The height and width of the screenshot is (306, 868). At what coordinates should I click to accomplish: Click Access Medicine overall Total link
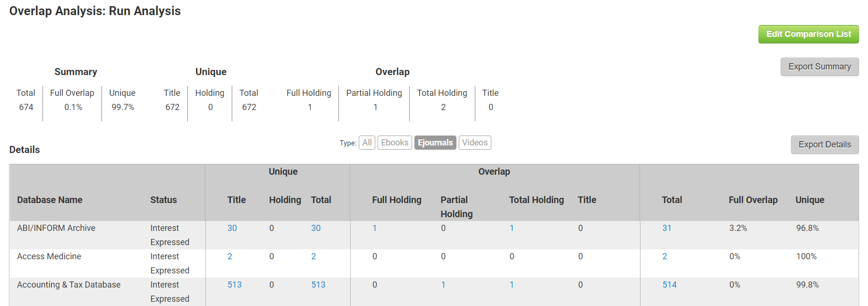tap(665, 256)
